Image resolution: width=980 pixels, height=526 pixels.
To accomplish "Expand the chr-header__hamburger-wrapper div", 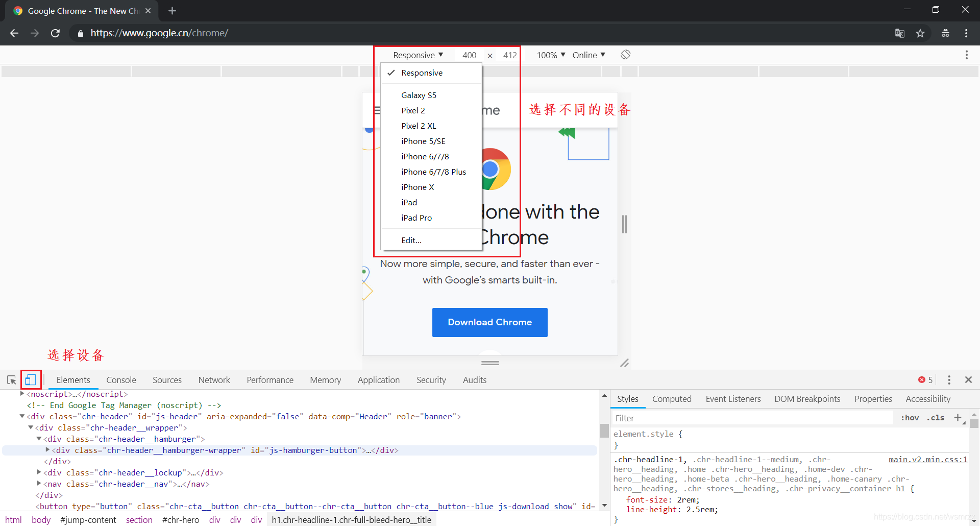I will [47, 450].
